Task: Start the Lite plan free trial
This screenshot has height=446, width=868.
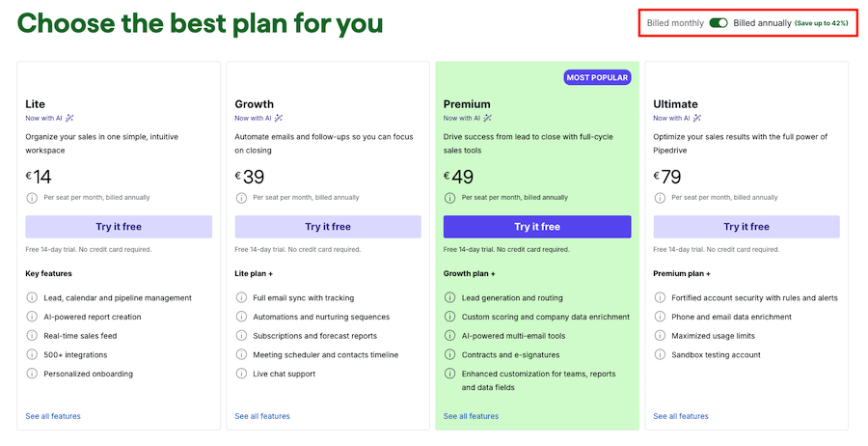Action: [x=119, y=227]
